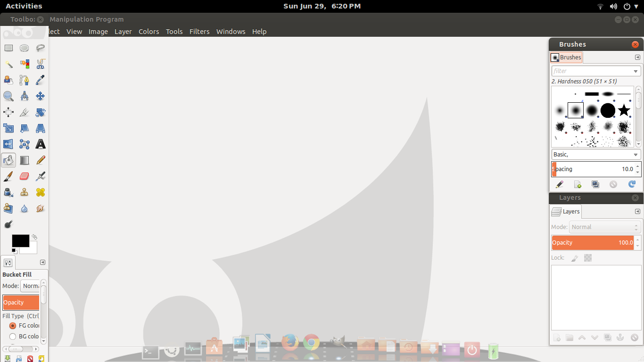Viewport: 644px width, 362px height.
Task: Select the Blend gradient tool
Action: (x=25, y=160)
